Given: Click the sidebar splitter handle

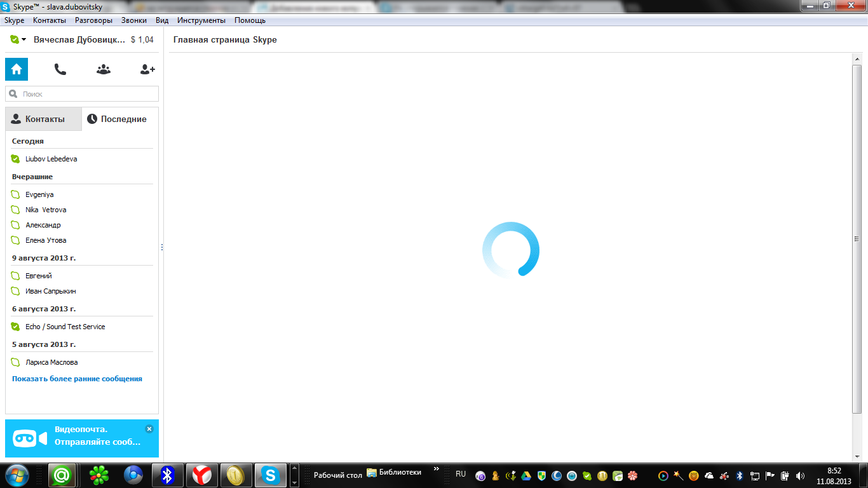Looking at the screenshot, I should coord(162,247).
